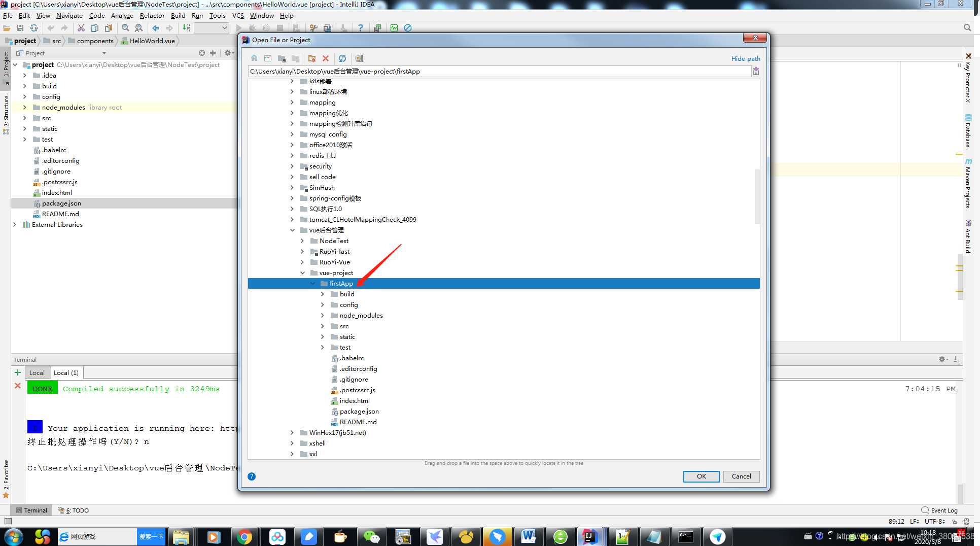The height and width of the screenshot is (546, 980).
Task: Click the Replace toolbar icon
Action: pos(139,28)
